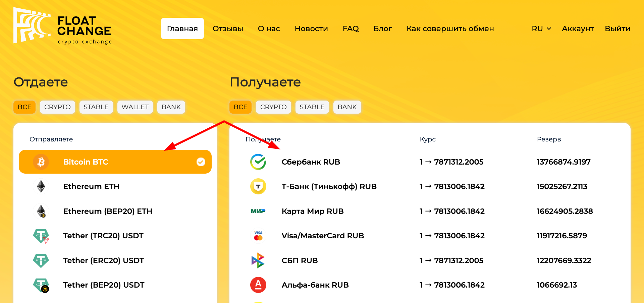644x303 pixels.
Task: Choose Т-Банк (Тинькофф) RUB to receive
Action: (430, 186)
